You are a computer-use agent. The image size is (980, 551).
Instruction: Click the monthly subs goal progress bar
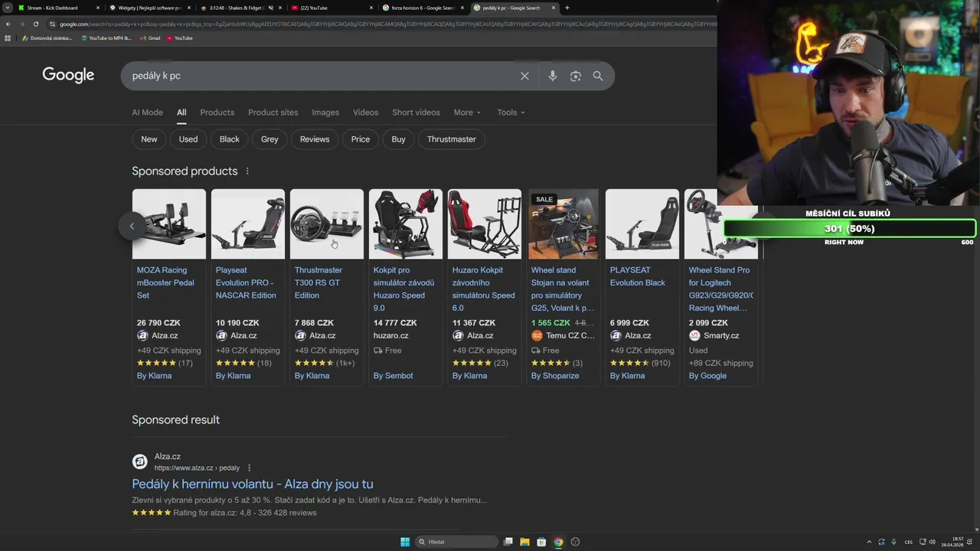(850, 228)
